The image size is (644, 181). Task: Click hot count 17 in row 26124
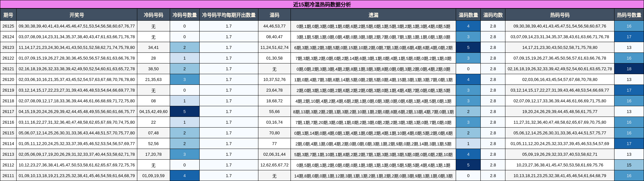[629, 37]
